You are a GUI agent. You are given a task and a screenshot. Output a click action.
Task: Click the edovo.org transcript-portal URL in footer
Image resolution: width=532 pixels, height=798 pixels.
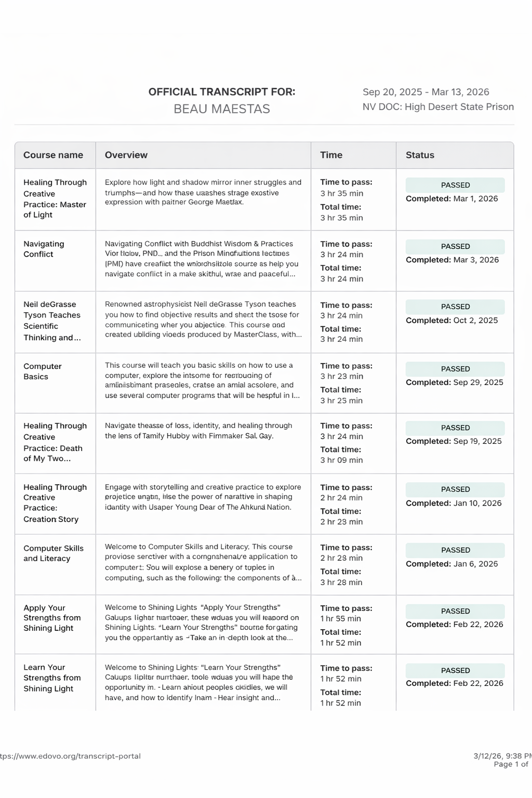pyautogui.click(x=70, y=756)
